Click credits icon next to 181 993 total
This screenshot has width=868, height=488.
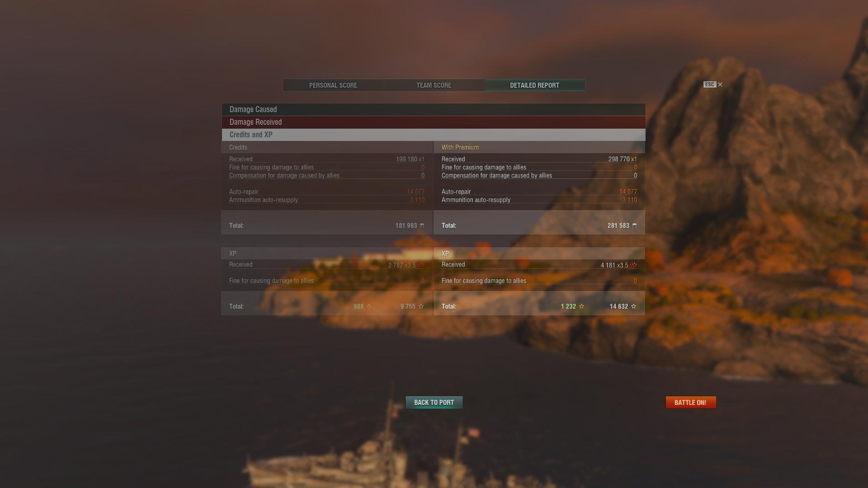(x=422, y=225)
